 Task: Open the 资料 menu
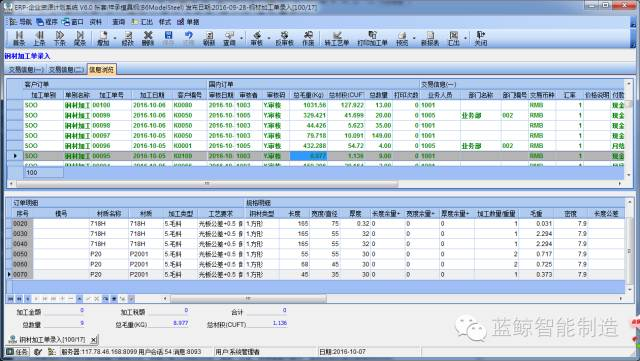pyautogui.click(x=96, y=22)
